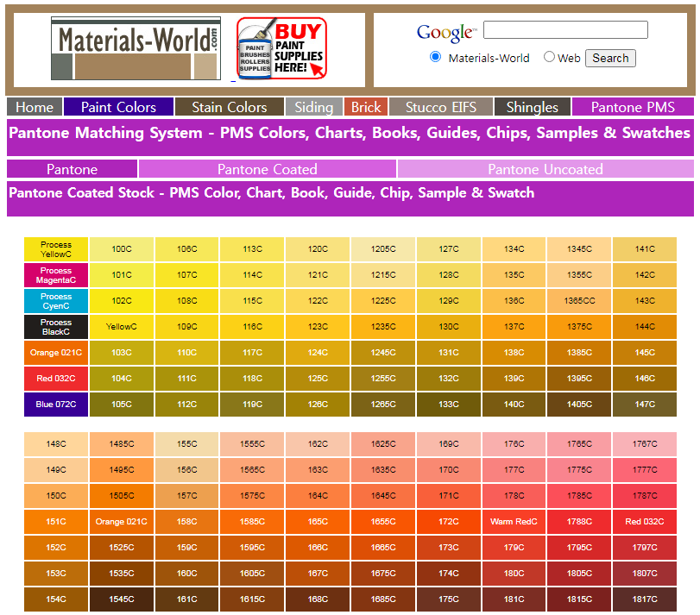Choose the 1788C color swatch
This screenshot has width=700, height=615.
pos(579,522)
